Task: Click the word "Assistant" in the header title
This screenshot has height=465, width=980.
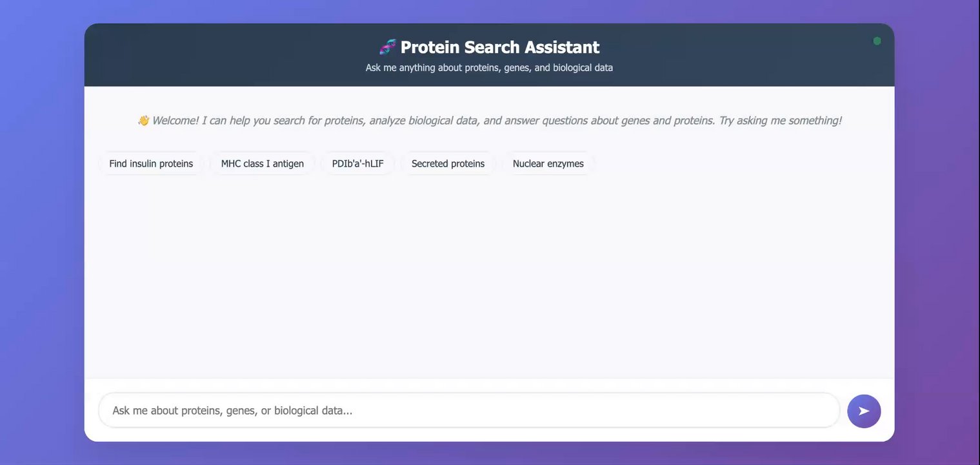Action: pyautogui.click(x=561, y=47)
